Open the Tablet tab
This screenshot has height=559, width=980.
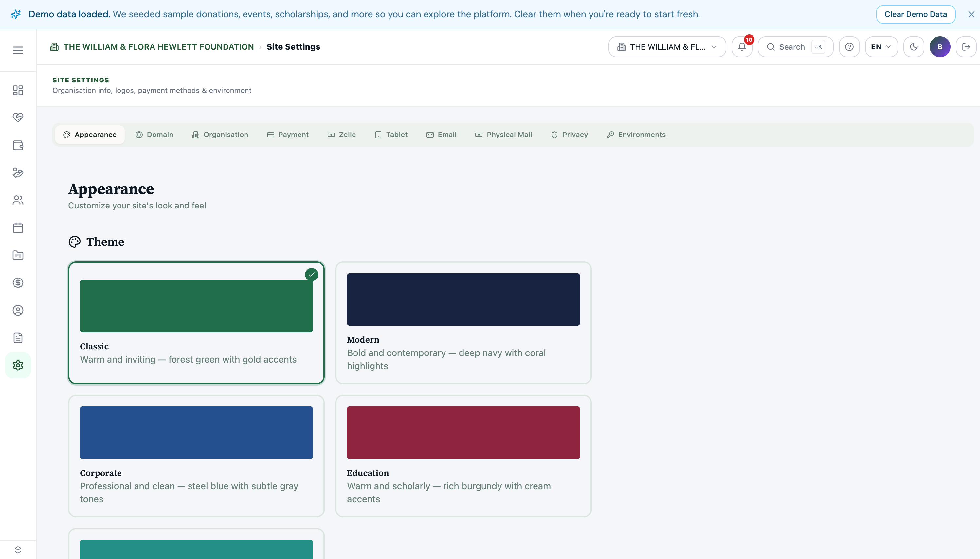pyautogui.click(x=391, y=135)
